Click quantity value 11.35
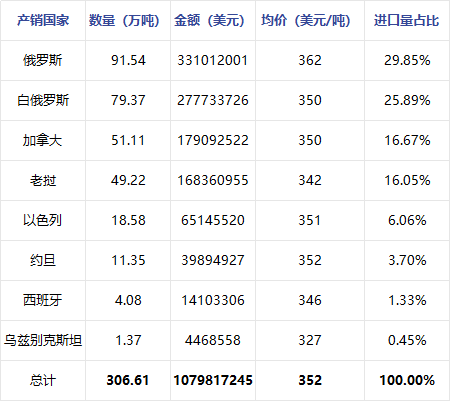Image resolution: width=450 pixels, height=401 pixels. coord(128,260)
